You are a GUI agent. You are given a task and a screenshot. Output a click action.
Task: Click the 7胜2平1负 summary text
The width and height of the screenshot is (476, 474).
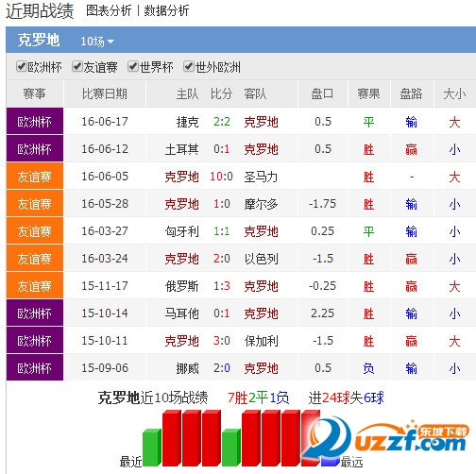pos(258,398)
